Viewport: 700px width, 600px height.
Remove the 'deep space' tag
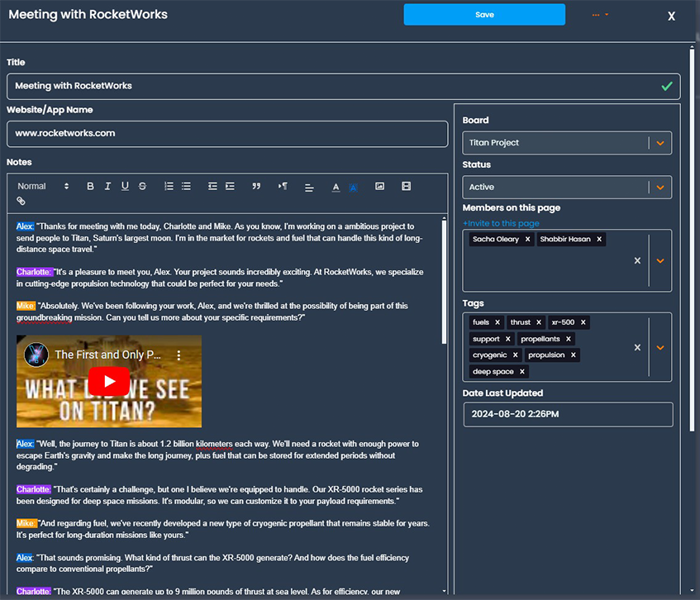pyautogui.click(x=521, y=372)
